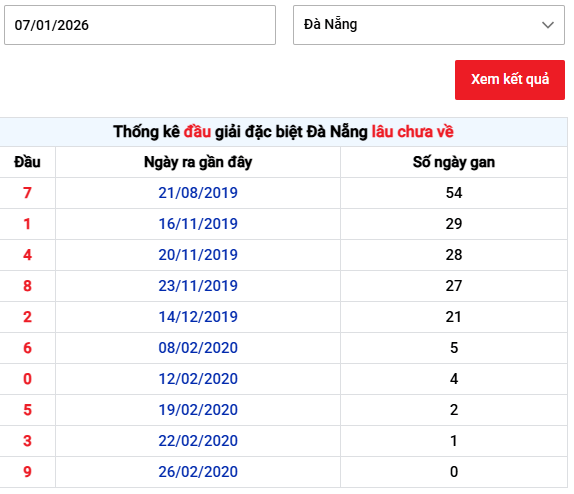Click the date field showing 07/01/2026
574x494 pixels.
(140, 25)
